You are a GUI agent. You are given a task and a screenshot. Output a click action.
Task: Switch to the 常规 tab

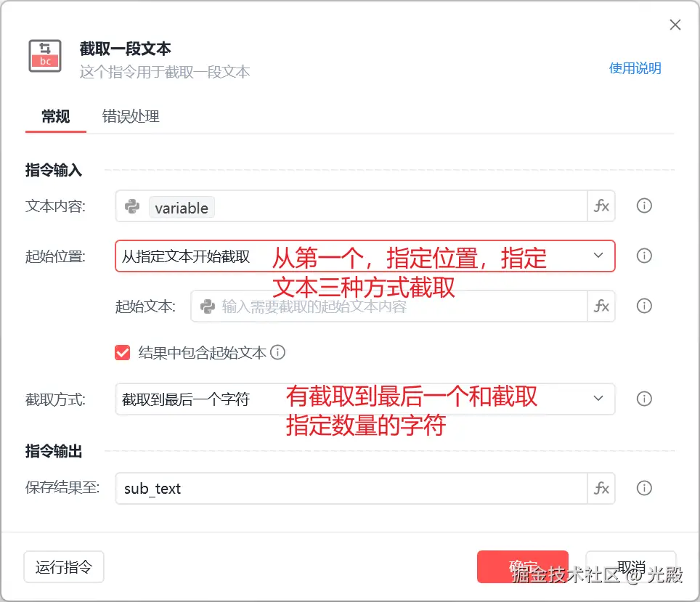click(56, 117)
